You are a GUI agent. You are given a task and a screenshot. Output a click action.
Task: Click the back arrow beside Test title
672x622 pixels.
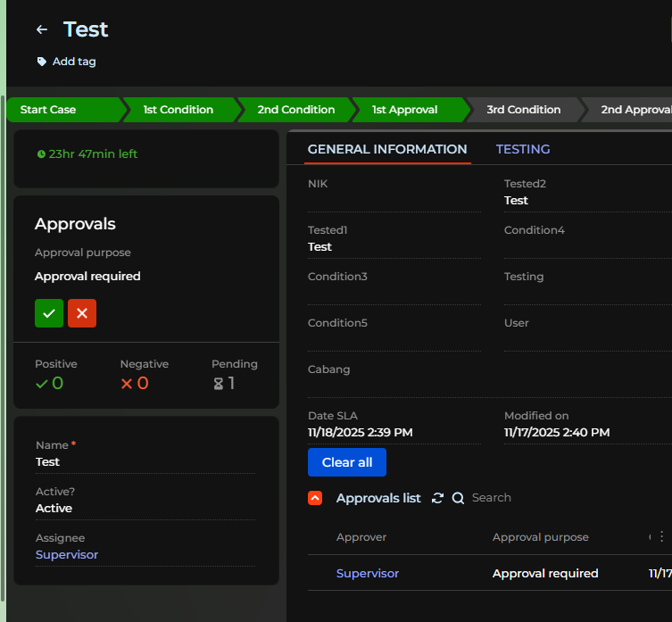pyautogui.click(x=41, y=29)
